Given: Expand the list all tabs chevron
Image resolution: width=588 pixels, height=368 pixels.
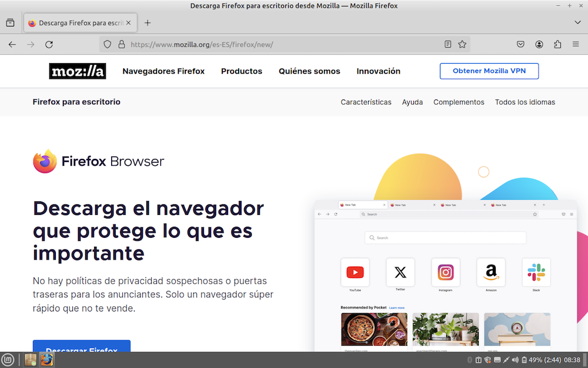Looking at the screenshot, I should click(x=577, y=22).
